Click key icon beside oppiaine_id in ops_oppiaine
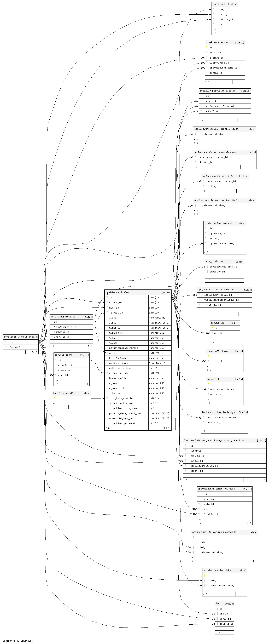This screenshot has width=269, height=644. tap(207, 272)
